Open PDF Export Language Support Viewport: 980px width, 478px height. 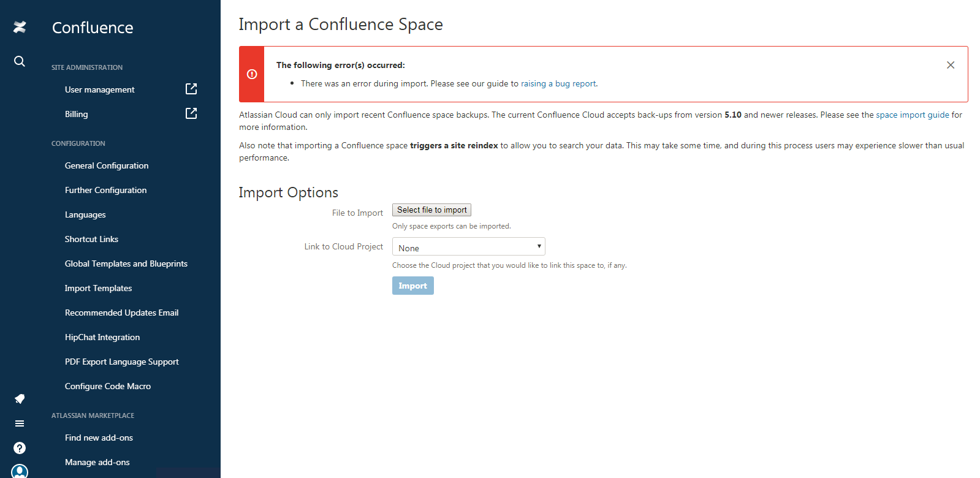tap(122, 362)
